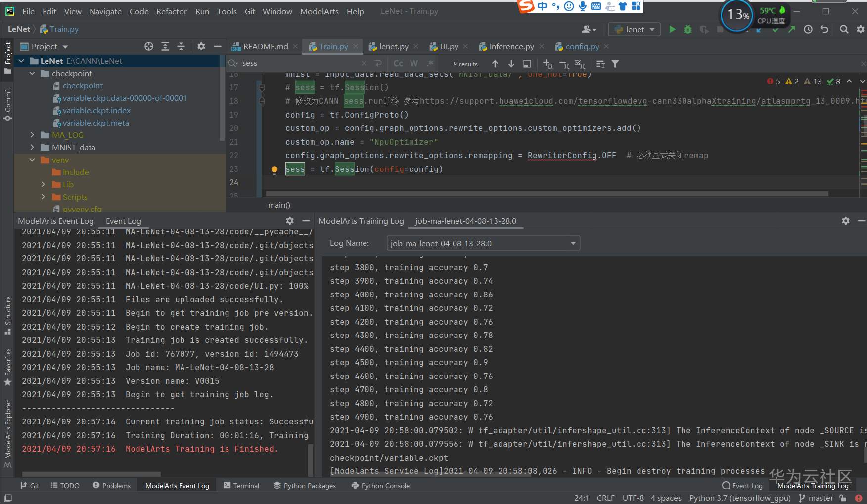This screenshot has width=867, height=504.
Task: Click the Debug bug icon in toolbar
Action: pyautogui.click(x=688, y=30)
